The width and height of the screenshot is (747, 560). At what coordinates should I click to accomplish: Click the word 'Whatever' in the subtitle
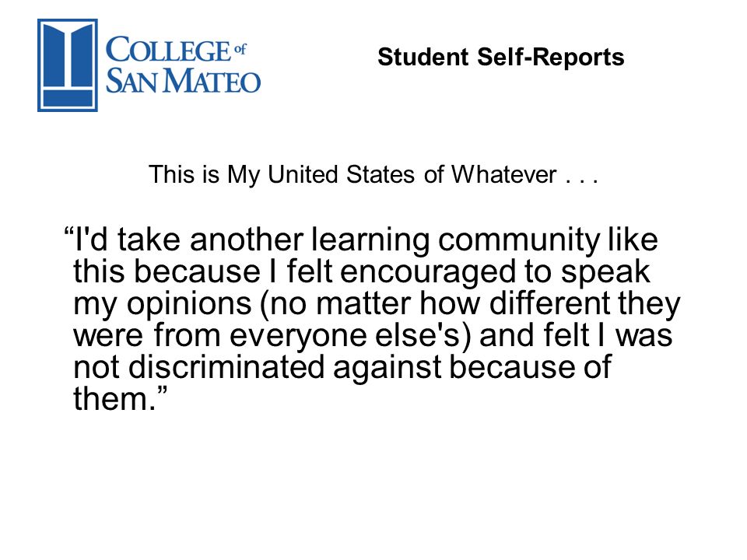[503, 173]
